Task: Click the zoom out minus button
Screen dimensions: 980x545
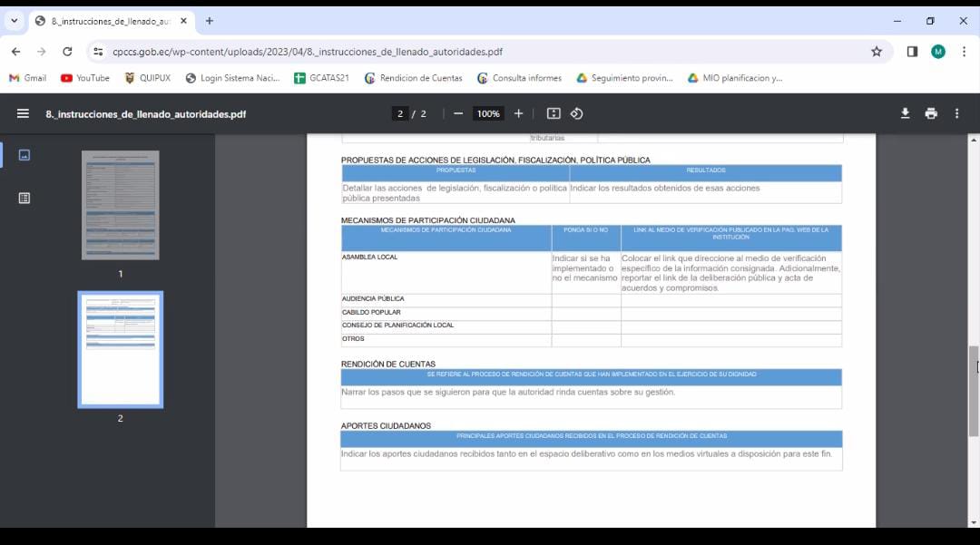Action: 458,113
